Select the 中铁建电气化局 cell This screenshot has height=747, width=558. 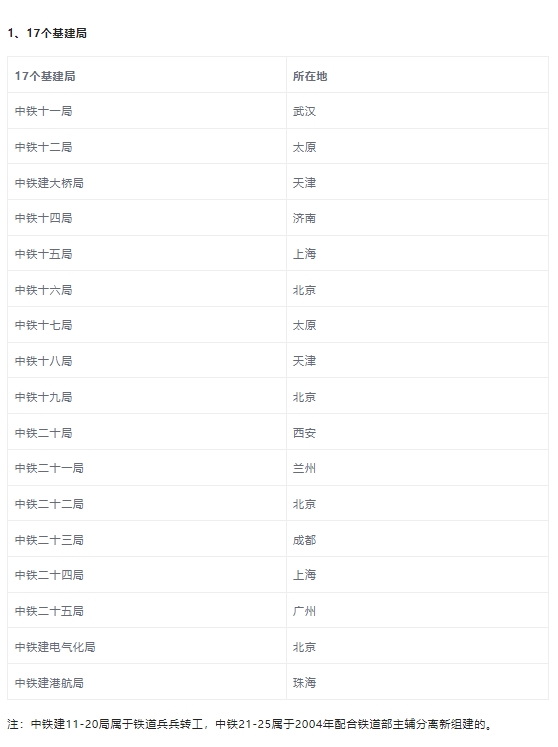coord(147,646)
